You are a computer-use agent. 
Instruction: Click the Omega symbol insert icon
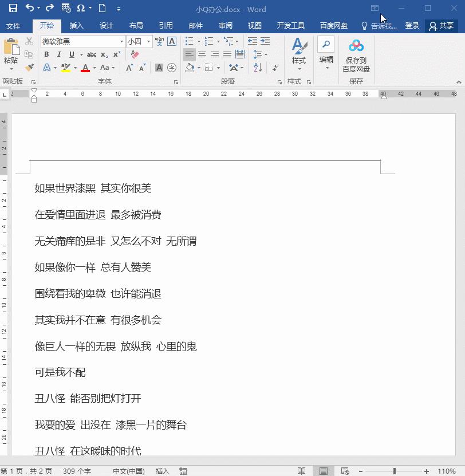click(81, 8)
